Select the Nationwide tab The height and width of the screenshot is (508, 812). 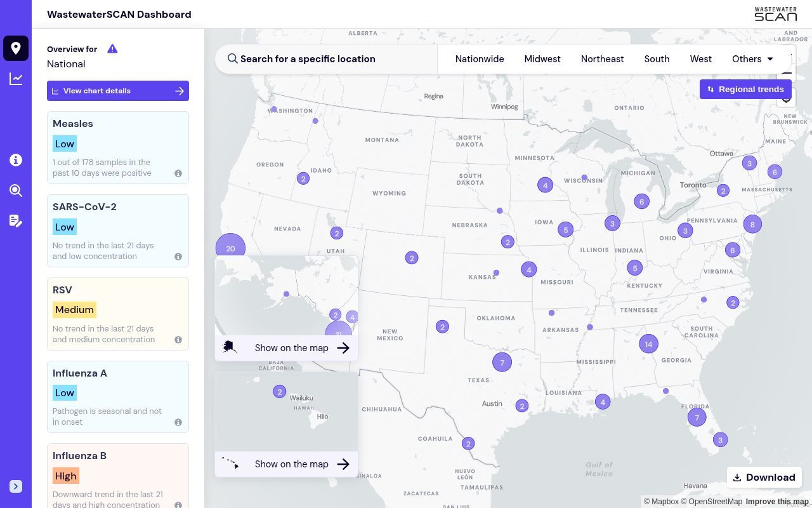tap(480, 59)
